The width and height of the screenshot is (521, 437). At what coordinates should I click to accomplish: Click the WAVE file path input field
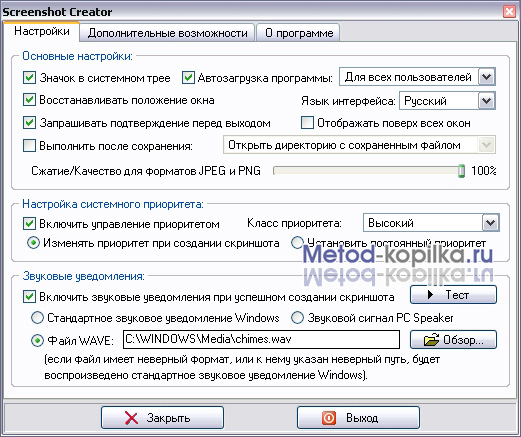261,339
